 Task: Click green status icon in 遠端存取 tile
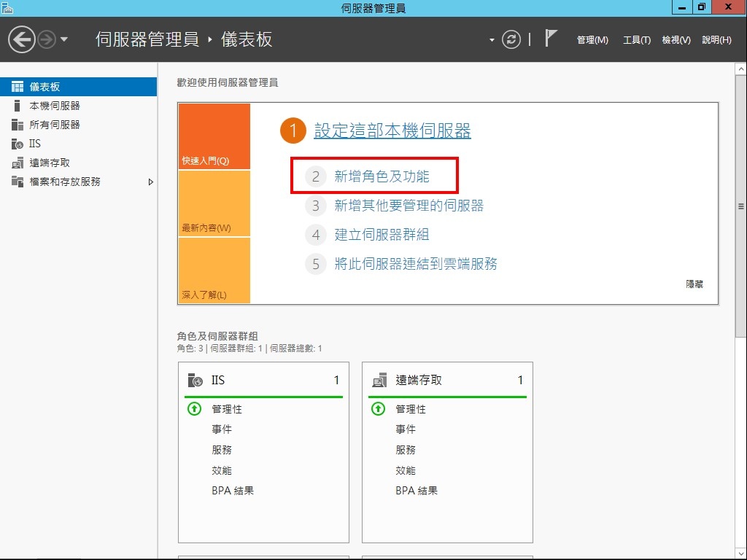[x=379, y=408]
